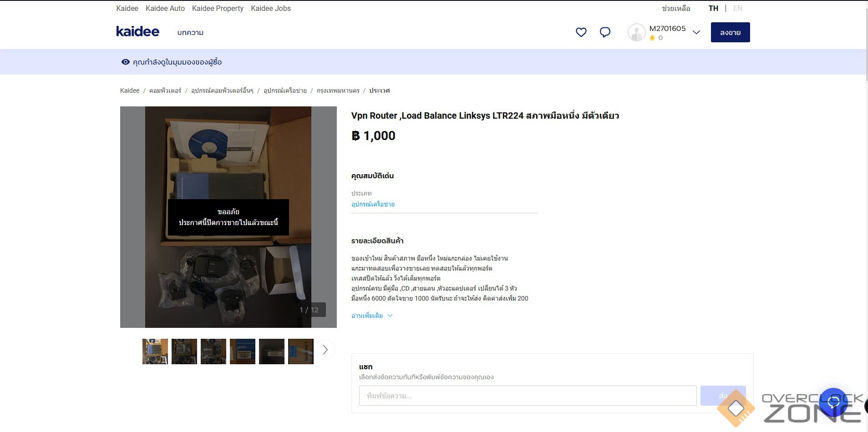Viewport: 868px width, 432px height.
Task: Open the Kaidee Auto top link
Action: (x=165, y=8)
